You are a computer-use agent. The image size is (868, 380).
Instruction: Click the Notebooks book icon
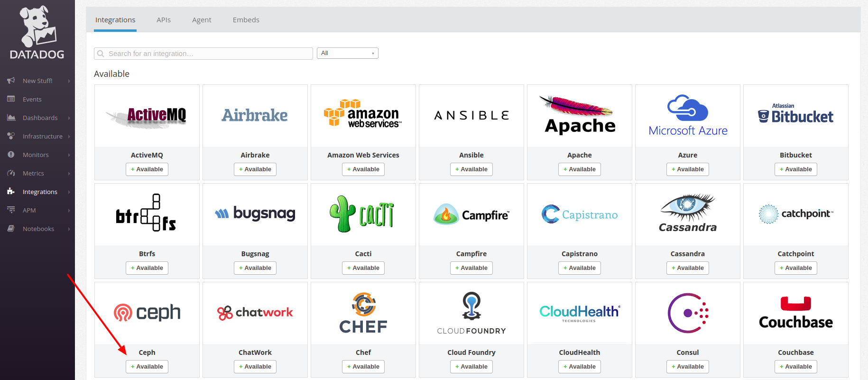coord(11,229)
